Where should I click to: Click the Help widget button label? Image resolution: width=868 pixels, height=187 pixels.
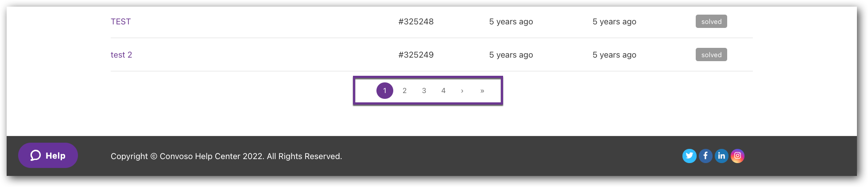pos(55,156)
